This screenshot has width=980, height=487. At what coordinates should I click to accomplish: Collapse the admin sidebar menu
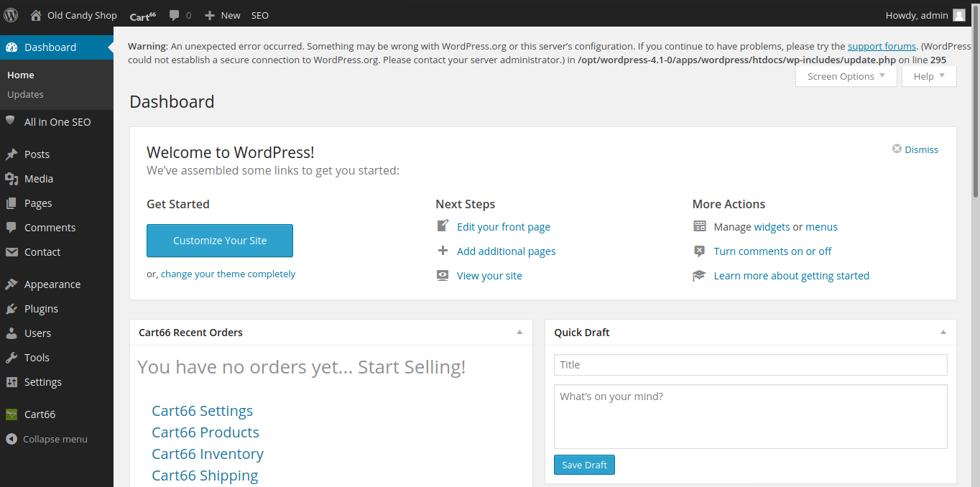47,439
